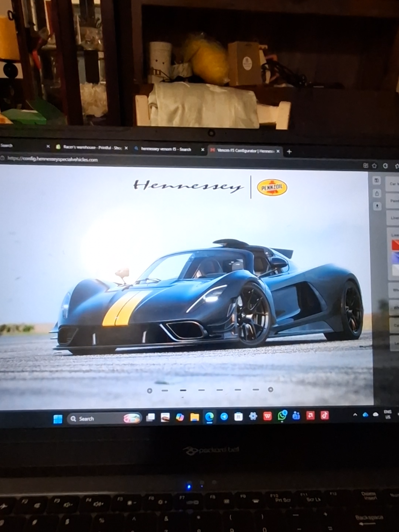This screenshot has width=399, height=532.
Task: Open Copilot from the taskbar
Action: [180, 417]
